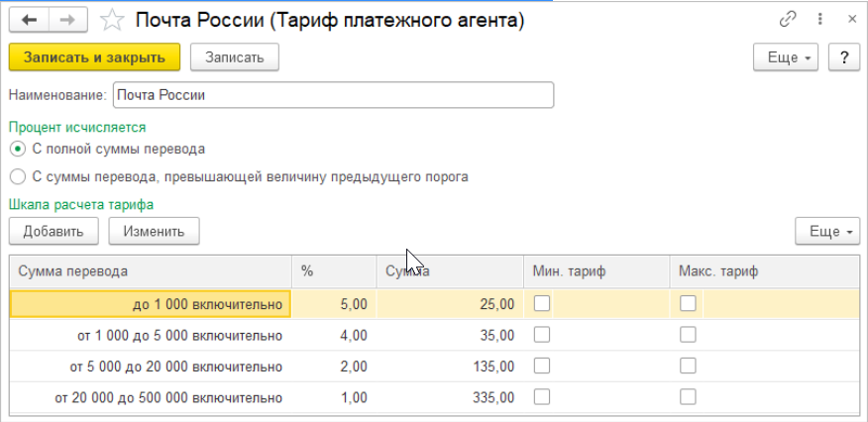Add to favorites with the star icon

click(x=112, y=21)
